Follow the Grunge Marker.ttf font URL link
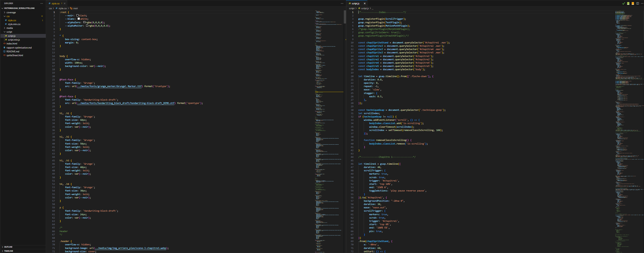644x253 pixels. point(109,86)
